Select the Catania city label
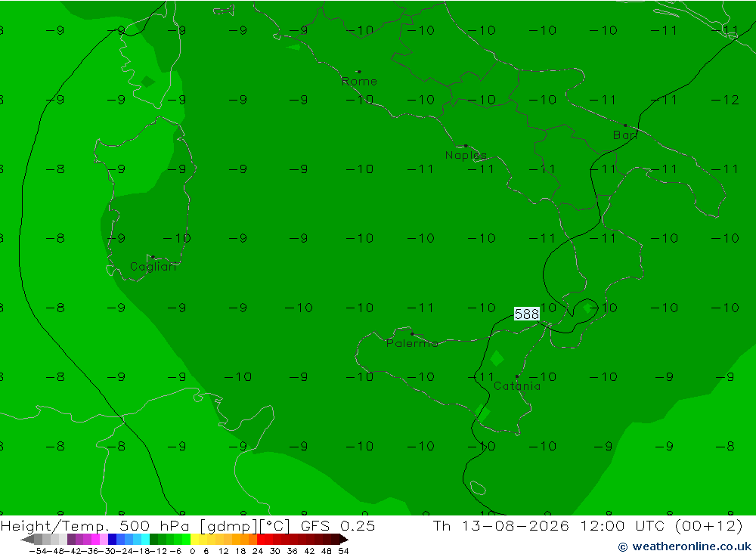The width and height of the screenshot is (756, 554). 517,385
